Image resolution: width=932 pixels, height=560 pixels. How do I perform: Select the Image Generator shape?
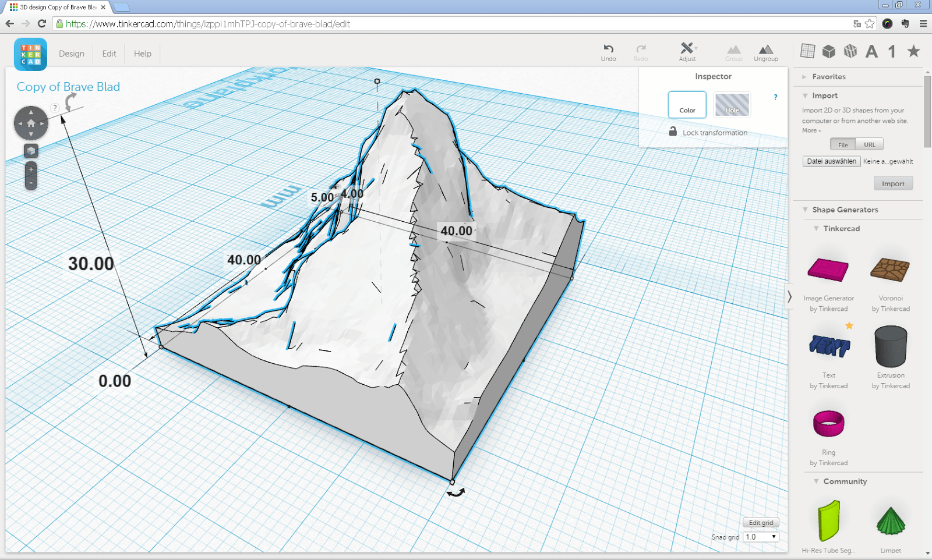828,271
